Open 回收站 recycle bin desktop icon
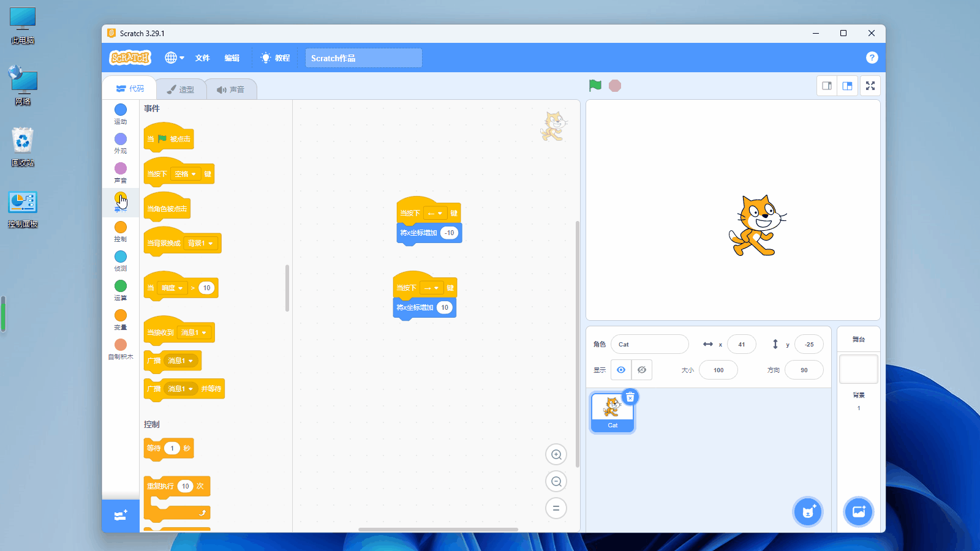 23,147
